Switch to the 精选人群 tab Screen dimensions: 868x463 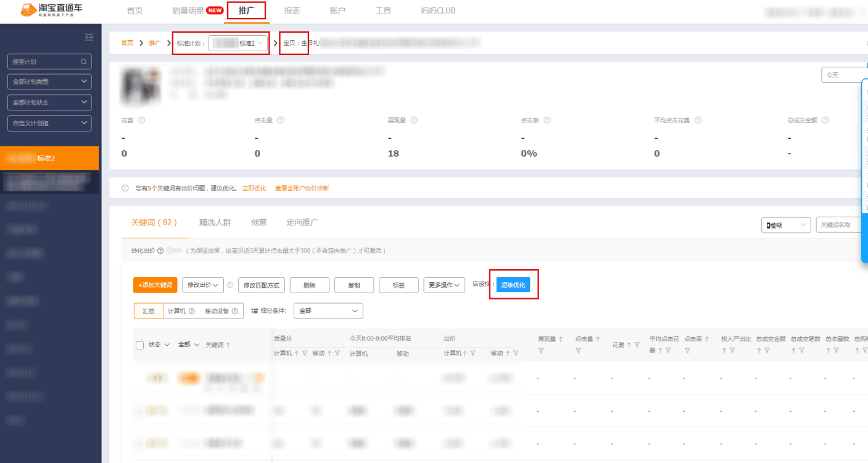(x=215, y=222)
